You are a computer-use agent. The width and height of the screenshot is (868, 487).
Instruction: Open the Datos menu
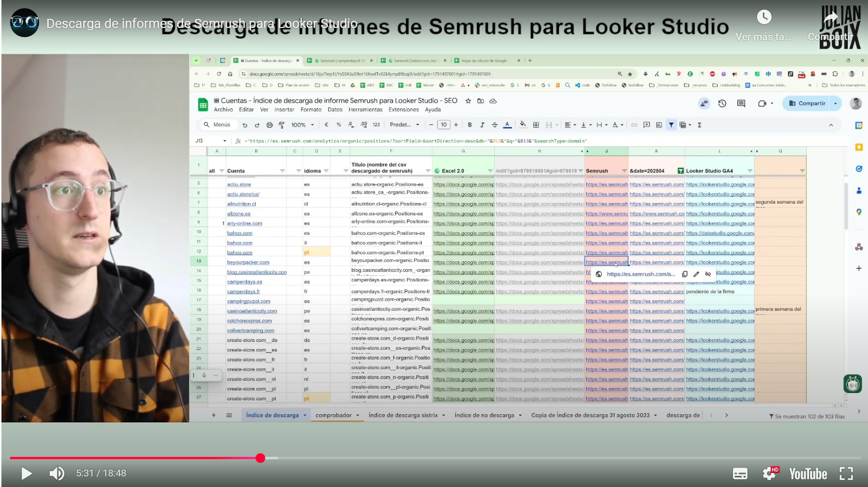335,109
